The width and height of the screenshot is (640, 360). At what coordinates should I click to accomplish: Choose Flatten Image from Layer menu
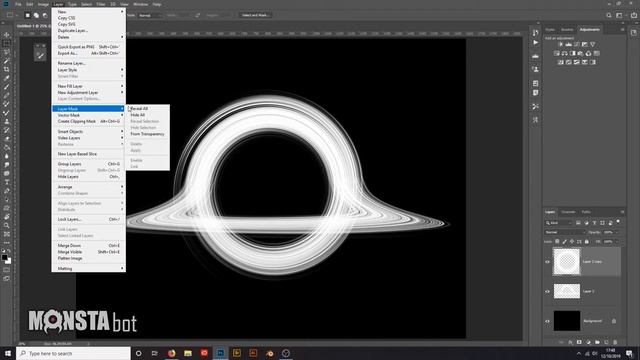89,258
